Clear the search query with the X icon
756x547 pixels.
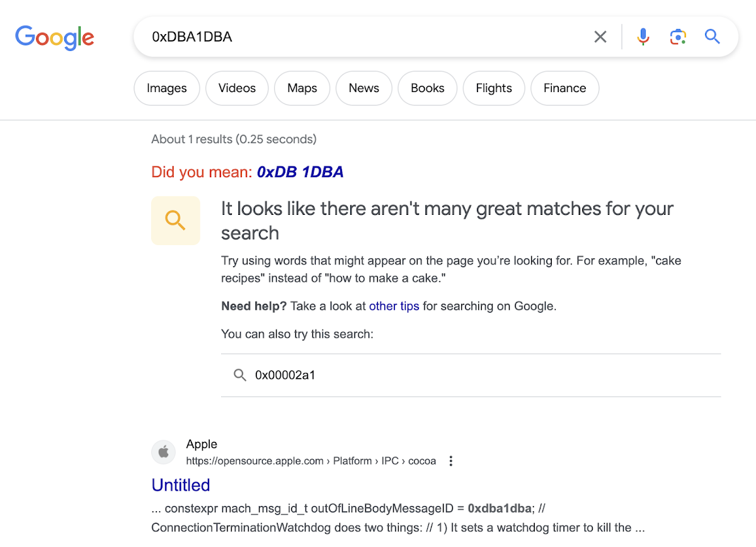click(600, 37)
